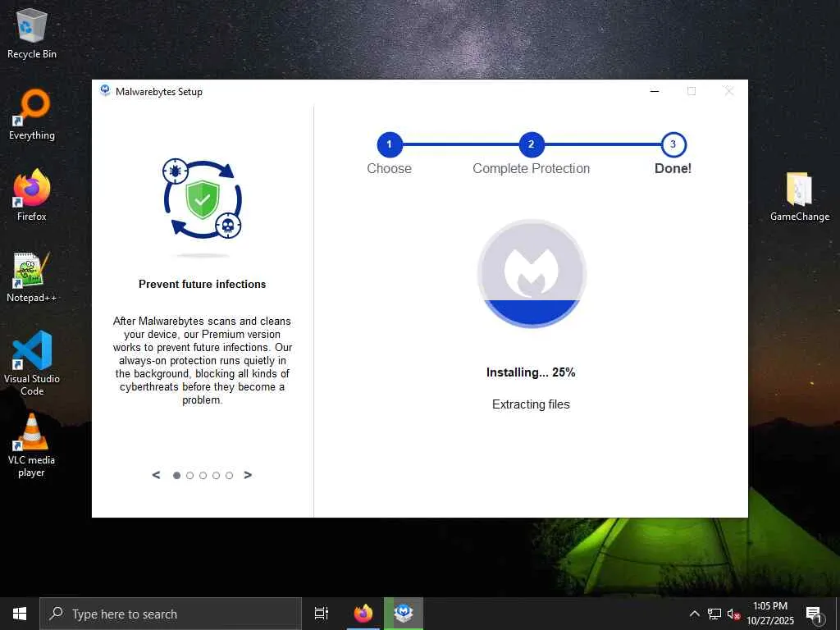This screenshot has width=840, height=630.
Task: Select the fifth carousel dot
Action: pos(230,475)
